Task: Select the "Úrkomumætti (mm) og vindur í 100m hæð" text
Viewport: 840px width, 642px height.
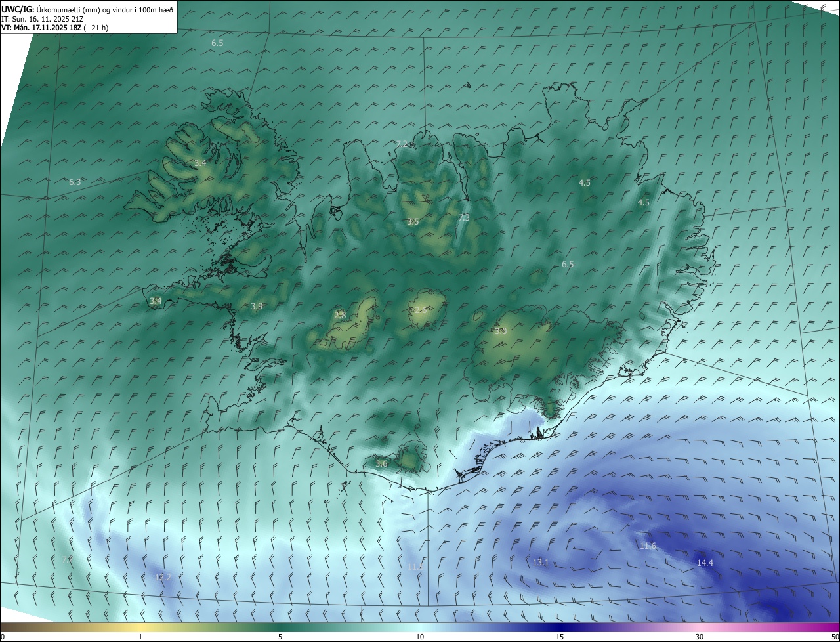Action: (x=104, y=9)
